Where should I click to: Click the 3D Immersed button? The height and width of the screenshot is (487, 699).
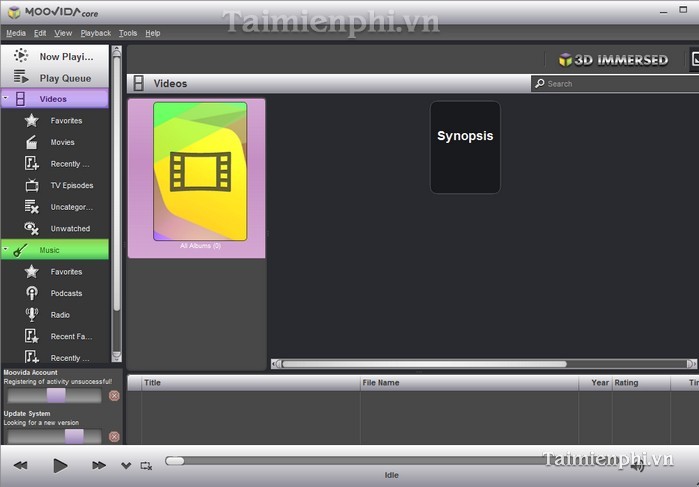click(x=613, y=60)
